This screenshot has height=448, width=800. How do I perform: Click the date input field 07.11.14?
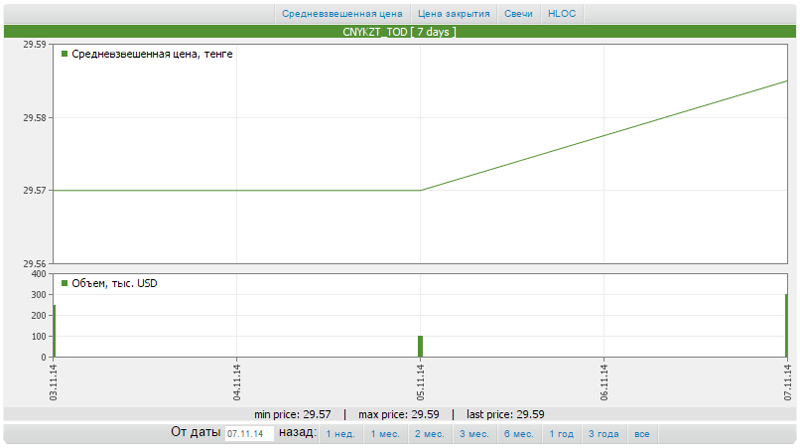pos(249,434)
